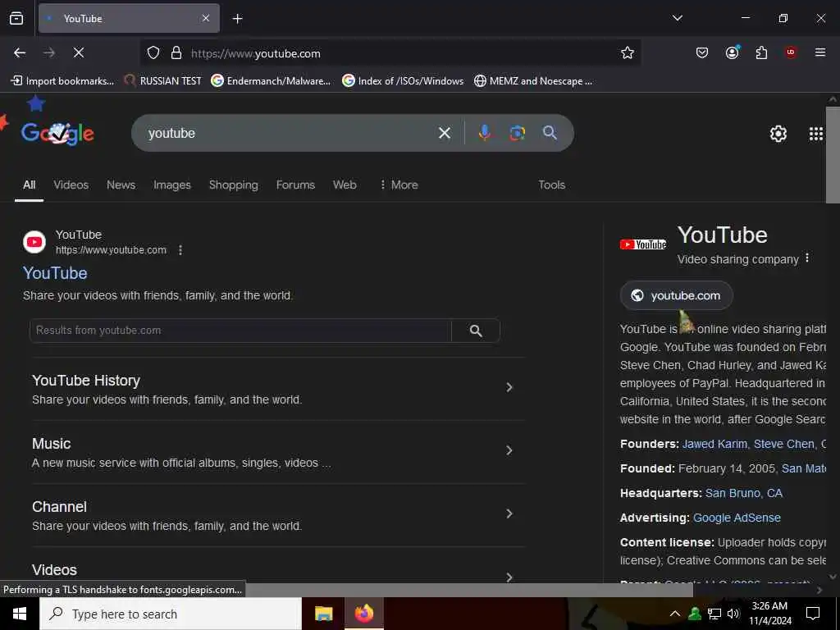The image size is (840, 630).
Task: Open a new tab with plus button
Action: pos(237,19)
